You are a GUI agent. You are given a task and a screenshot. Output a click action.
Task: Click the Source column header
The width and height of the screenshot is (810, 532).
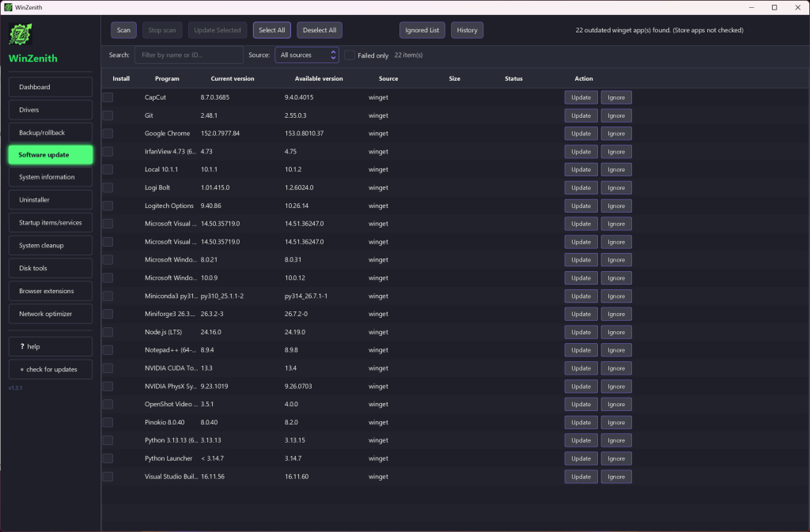coord(388,78)
